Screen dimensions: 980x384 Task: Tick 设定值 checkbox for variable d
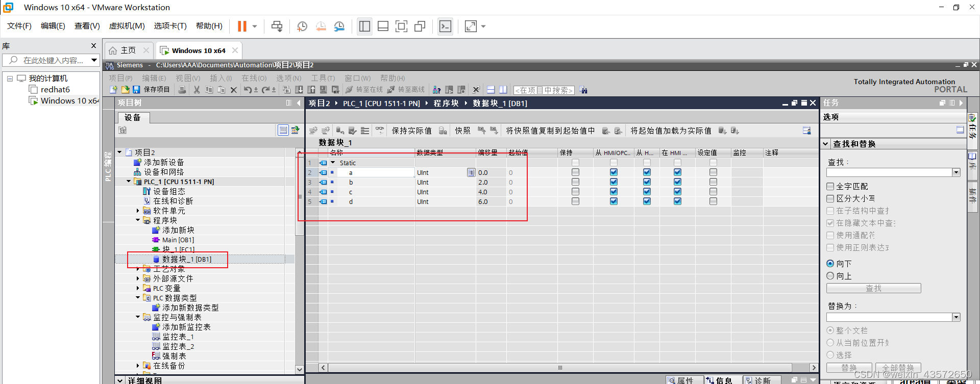coord(713,201)
